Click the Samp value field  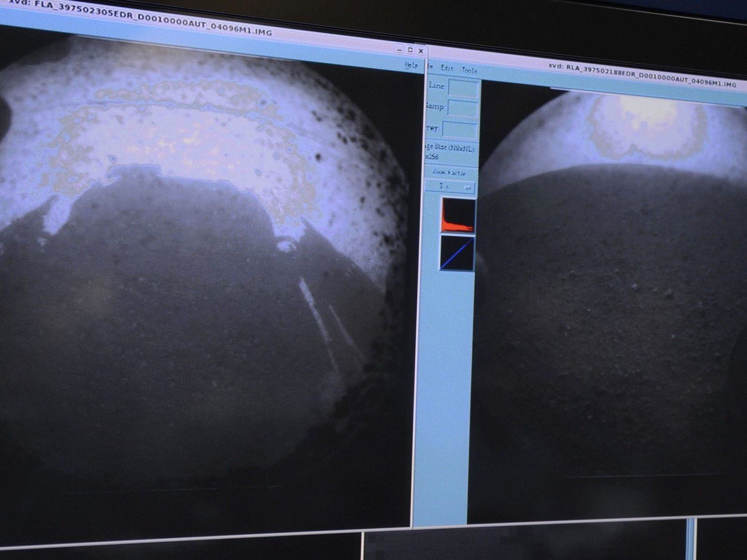click(463, 108)
